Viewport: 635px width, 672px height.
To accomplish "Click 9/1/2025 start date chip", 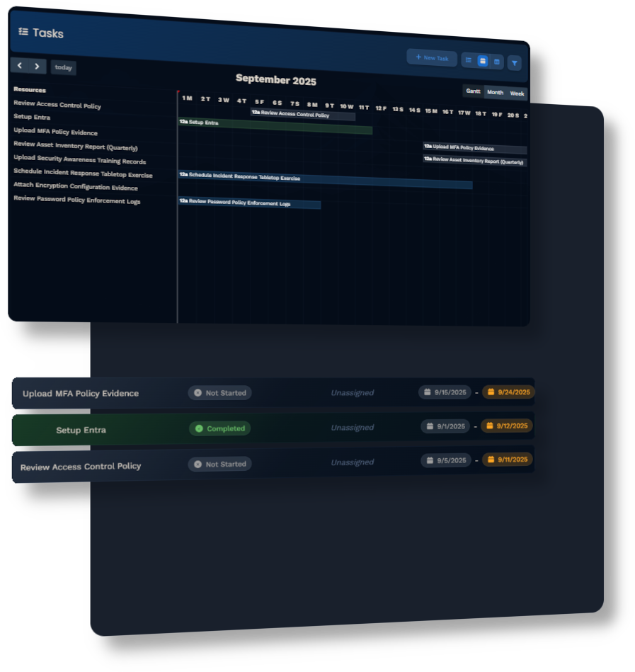I will click(445, 426).
